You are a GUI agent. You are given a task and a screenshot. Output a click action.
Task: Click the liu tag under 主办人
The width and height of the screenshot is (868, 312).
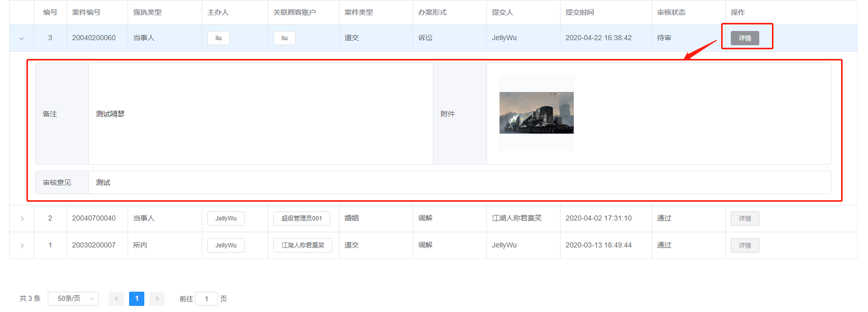[x=219, y=38]
